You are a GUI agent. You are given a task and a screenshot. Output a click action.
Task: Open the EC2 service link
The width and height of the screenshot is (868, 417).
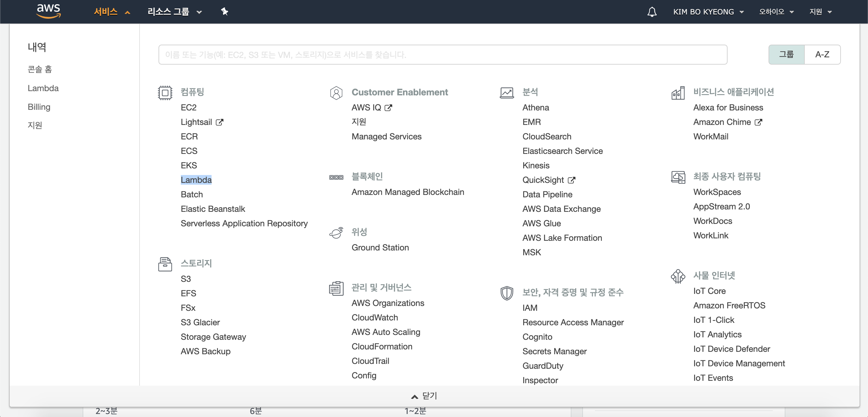coord(188,108)
